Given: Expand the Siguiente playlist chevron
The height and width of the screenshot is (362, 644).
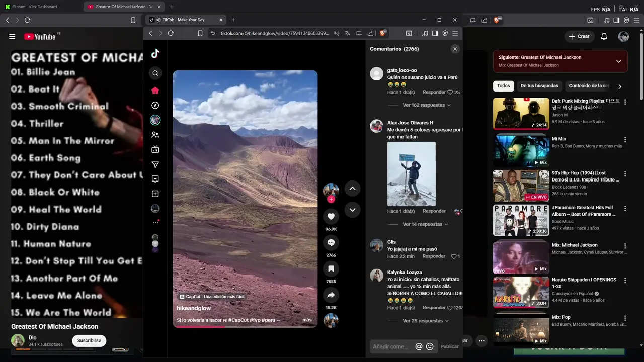Looking at the screenshot, I should click(618, 61).
